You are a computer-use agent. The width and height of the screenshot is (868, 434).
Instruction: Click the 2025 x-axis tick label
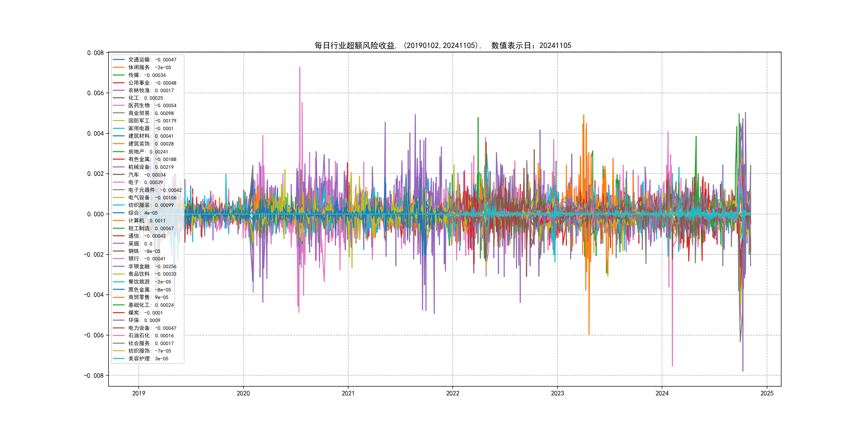pyautogui.click(x=767, y=393)
